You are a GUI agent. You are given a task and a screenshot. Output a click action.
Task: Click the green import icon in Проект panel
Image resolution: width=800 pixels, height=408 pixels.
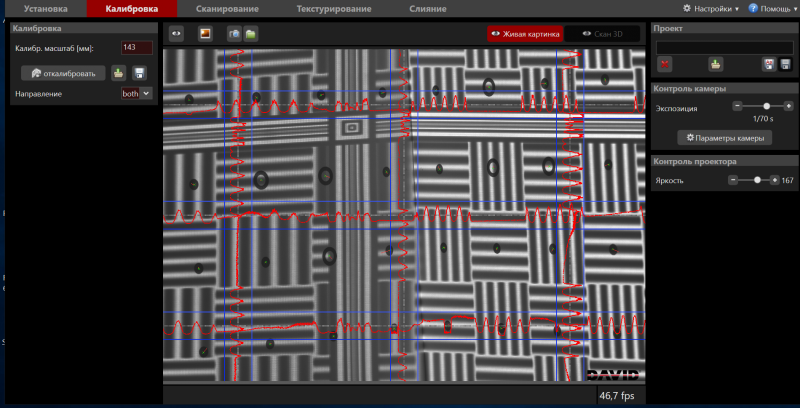point(716,64)
